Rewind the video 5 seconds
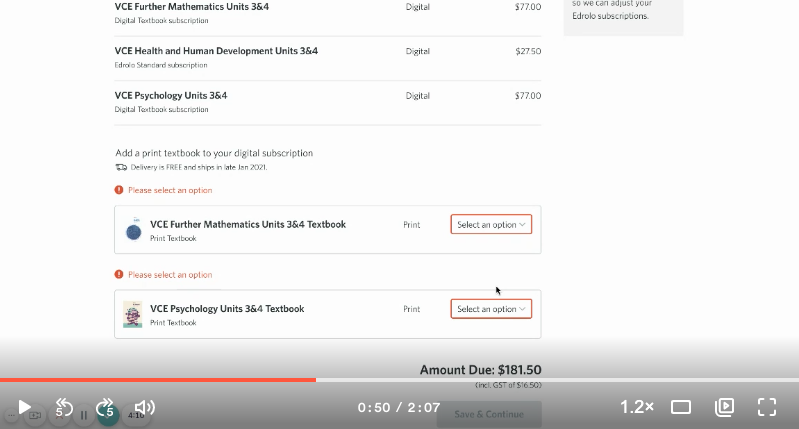Screen dimensions: 799x429 (64, 408)
